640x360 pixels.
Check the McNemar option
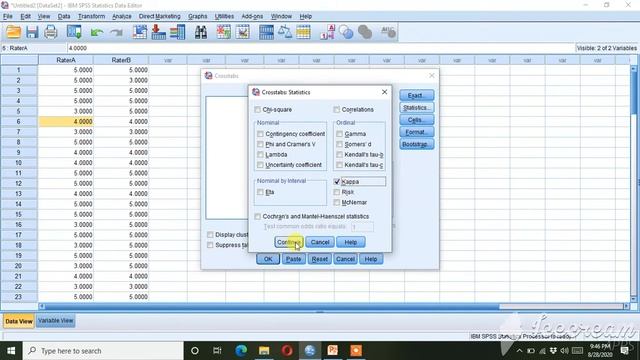point(337,202)
